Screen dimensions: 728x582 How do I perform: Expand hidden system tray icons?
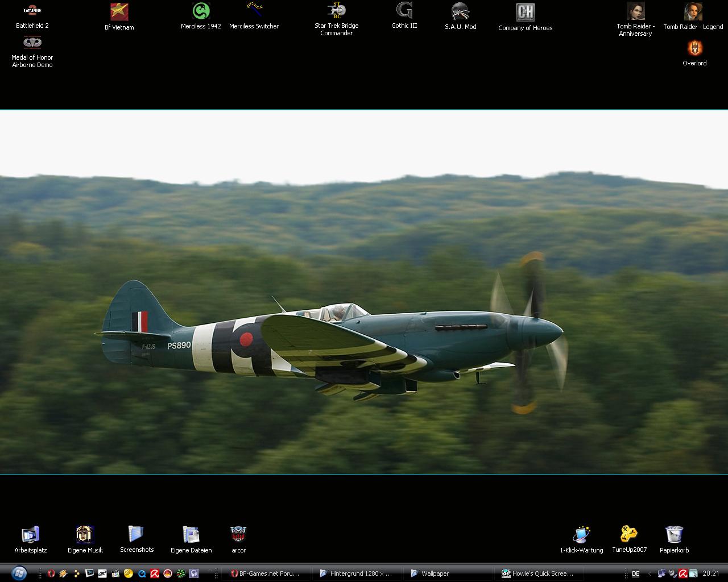click(x=650, y=573)
